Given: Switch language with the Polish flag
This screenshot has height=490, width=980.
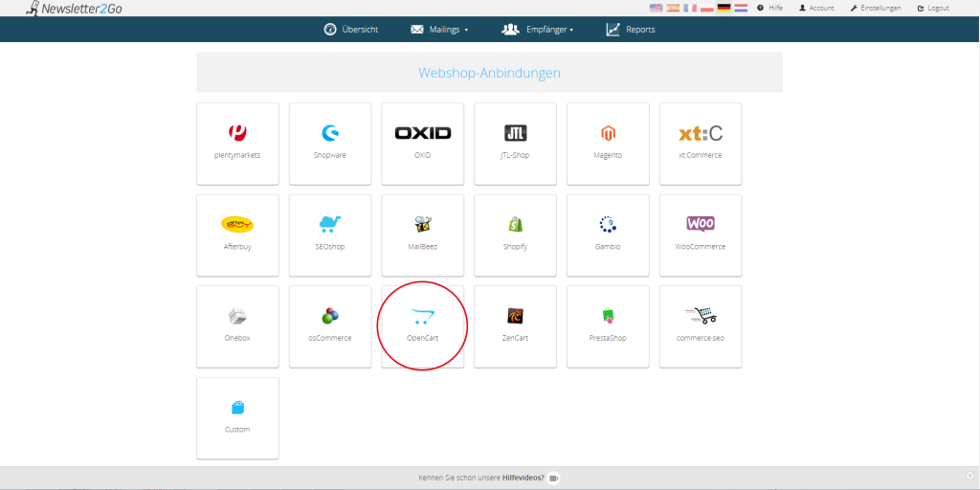Looking at the screenshot, I should (707, 8).
